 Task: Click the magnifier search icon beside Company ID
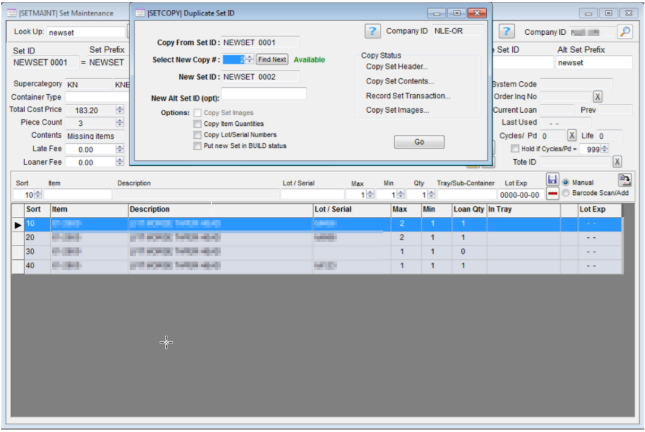click(624, 32)
